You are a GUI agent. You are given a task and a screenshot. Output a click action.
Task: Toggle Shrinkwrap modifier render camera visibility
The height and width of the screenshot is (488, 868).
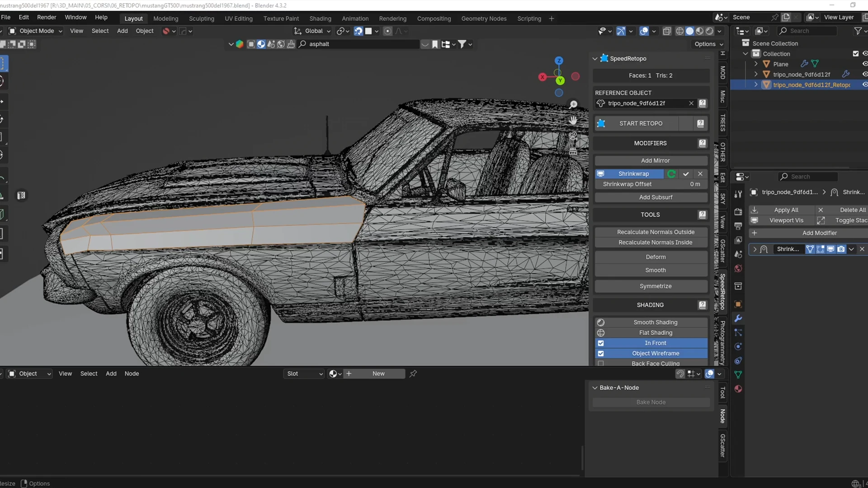tap(841, 249)
